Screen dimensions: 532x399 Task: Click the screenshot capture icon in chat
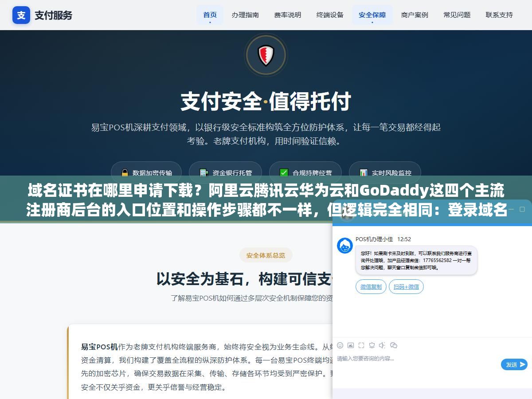pos(361,345)
